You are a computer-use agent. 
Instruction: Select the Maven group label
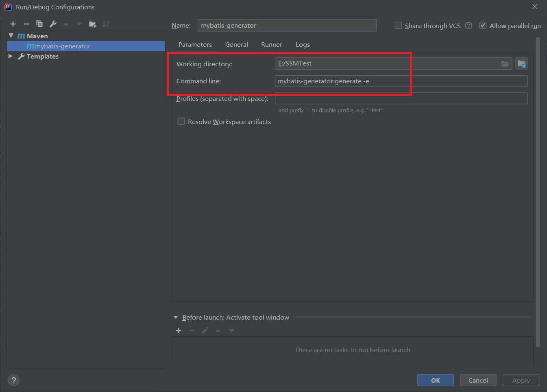coord(37,36)
